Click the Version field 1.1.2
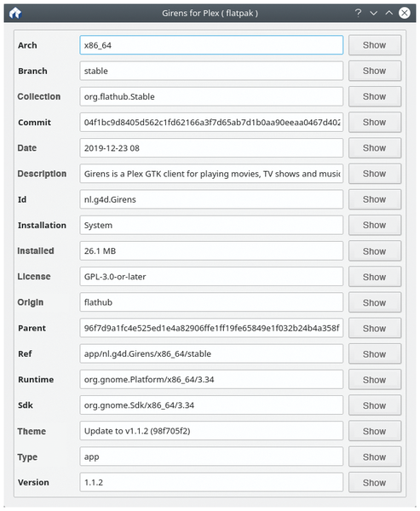420x511 pixels. click(x=211, y=483)
